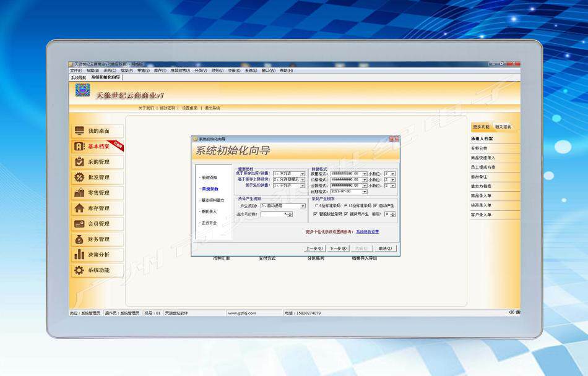Click the 基本档案 sidebar icon
Image resolution: width=588 pixels, height=376 pixels.
tap(79, 147)
